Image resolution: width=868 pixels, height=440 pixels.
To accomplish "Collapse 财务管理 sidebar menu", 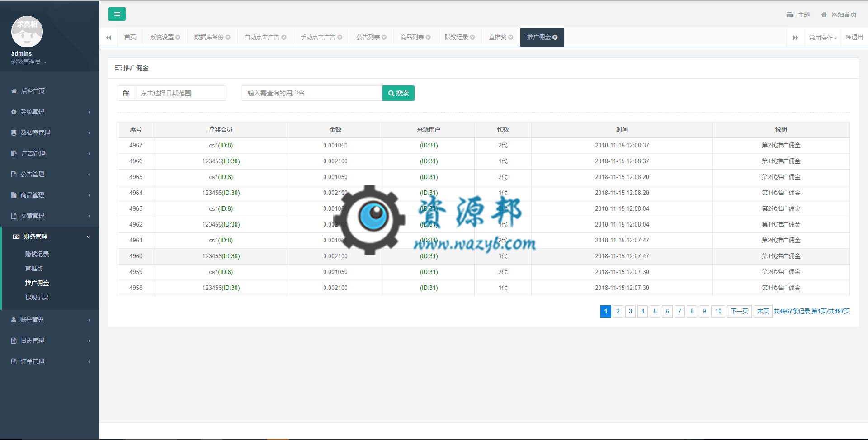I will [50, 237].
